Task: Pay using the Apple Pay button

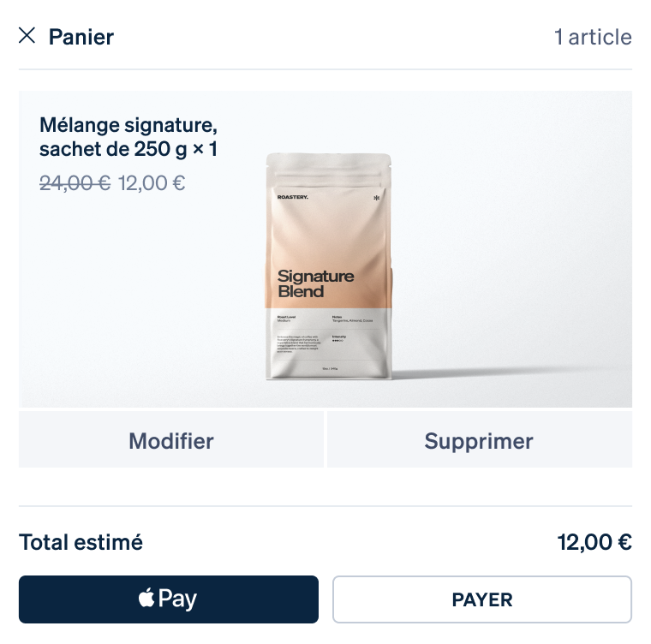Action: coord(169,599)
